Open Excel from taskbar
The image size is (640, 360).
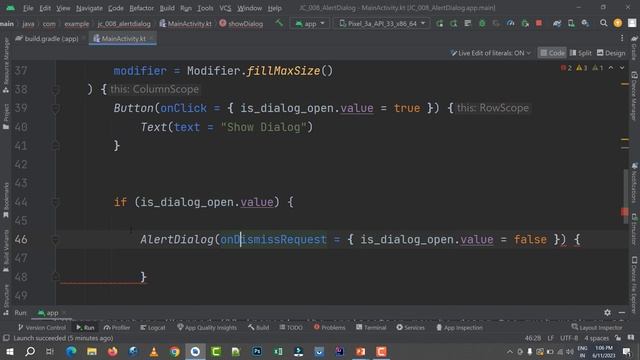click(278, 351)
